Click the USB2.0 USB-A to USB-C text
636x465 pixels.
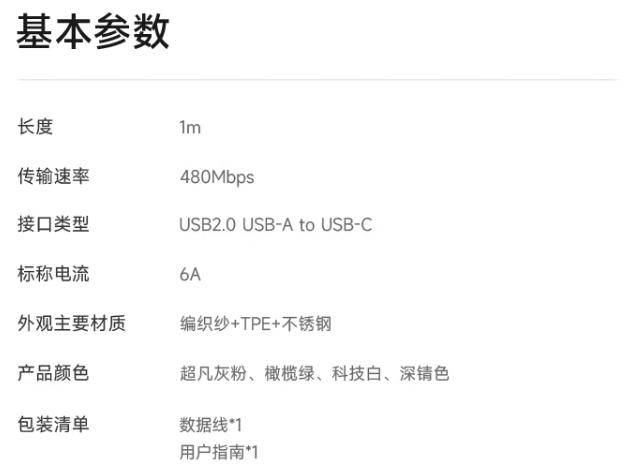tap(276, 225)
